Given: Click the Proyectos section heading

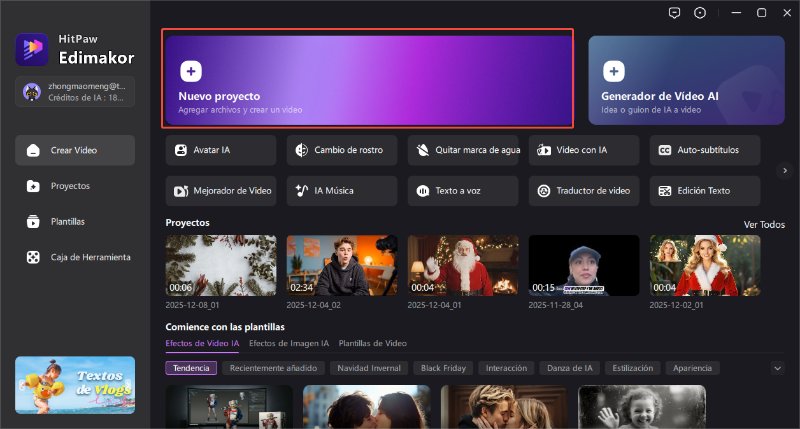Looking at the screenshot, I should pyautogui.click(x=187, y=223).
